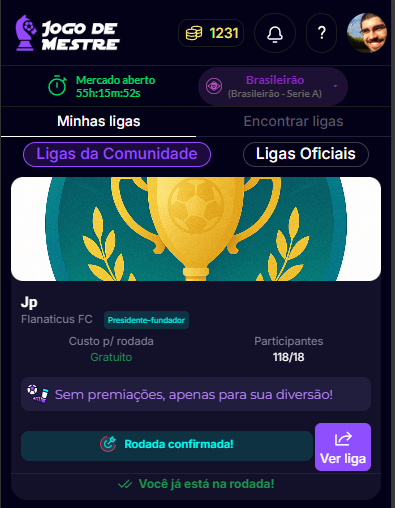The height and width of the screenshot is (508, 395).
Task: Click the golden trophy league banner
Action: [x=196, y=229]
